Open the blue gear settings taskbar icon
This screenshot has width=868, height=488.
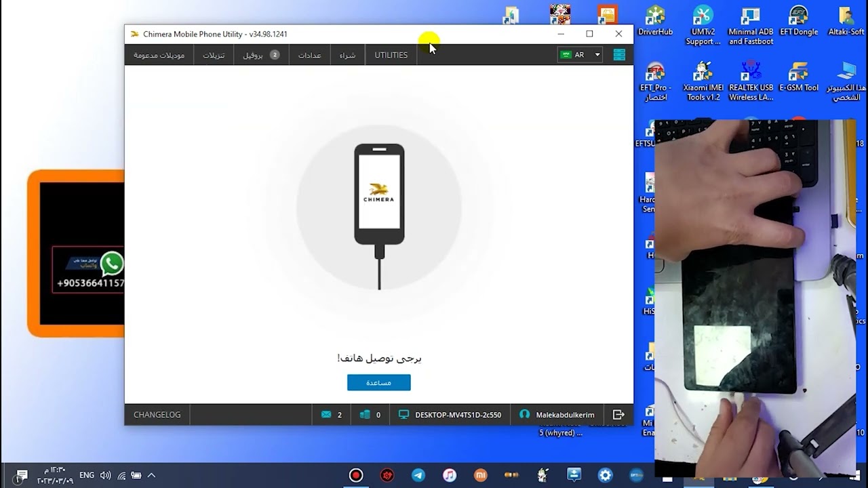click(x=605, y=475)
